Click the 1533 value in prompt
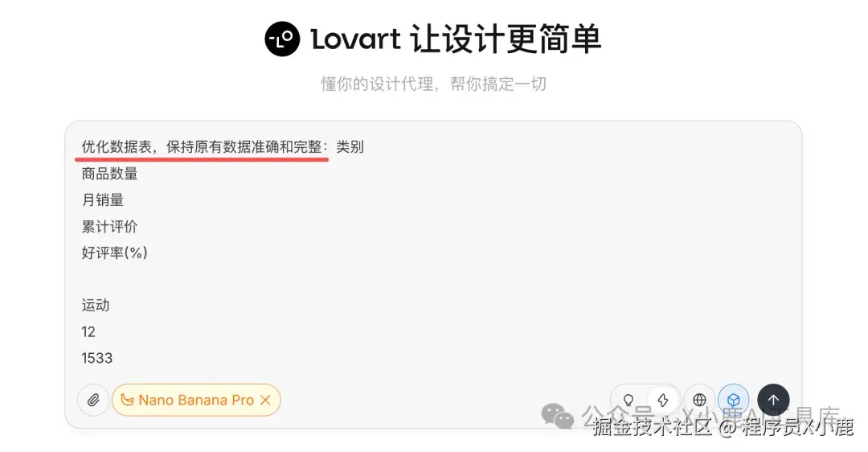This screenshot has width=868, height=452. [97, 358]
